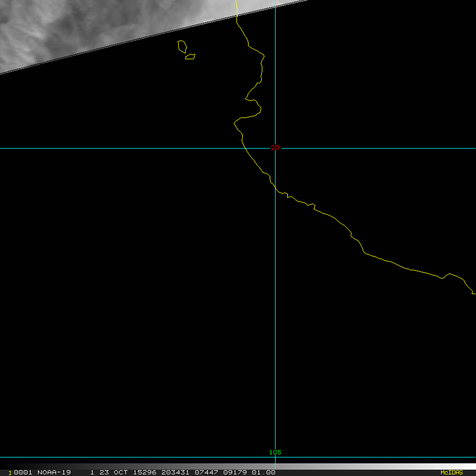Click the 23 OCT date text

[x=114, y=472]
